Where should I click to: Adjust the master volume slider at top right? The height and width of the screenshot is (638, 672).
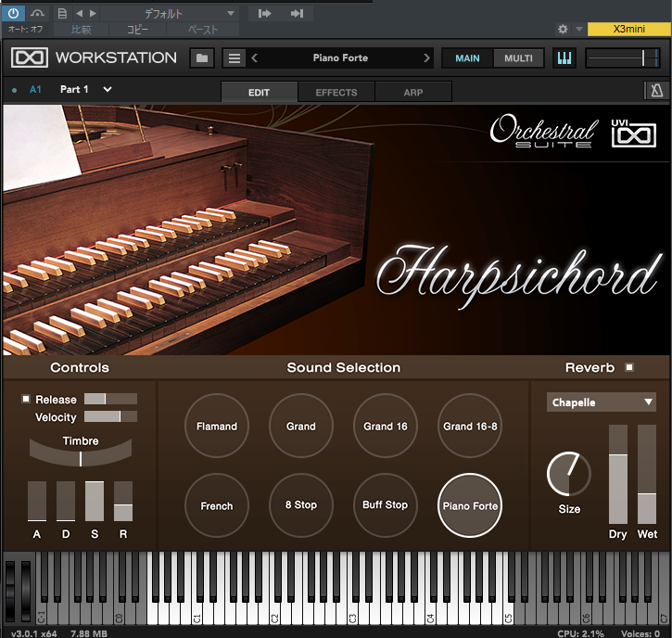click(622, 57)
